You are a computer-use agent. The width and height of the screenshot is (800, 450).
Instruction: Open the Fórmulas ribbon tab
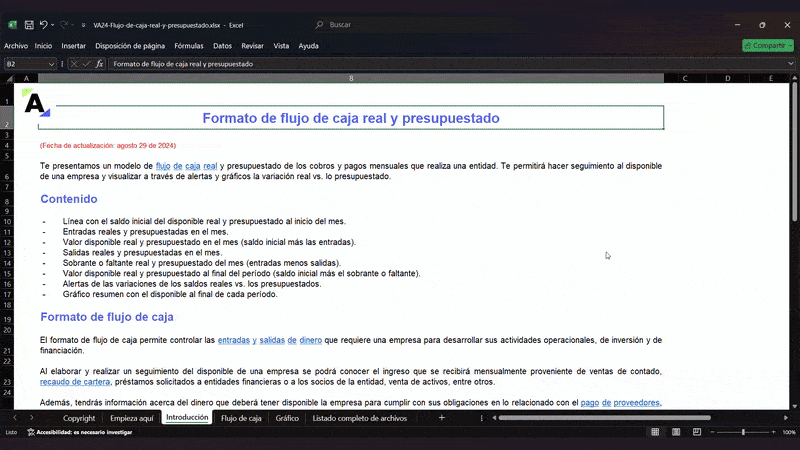click(x=188, y=45)
